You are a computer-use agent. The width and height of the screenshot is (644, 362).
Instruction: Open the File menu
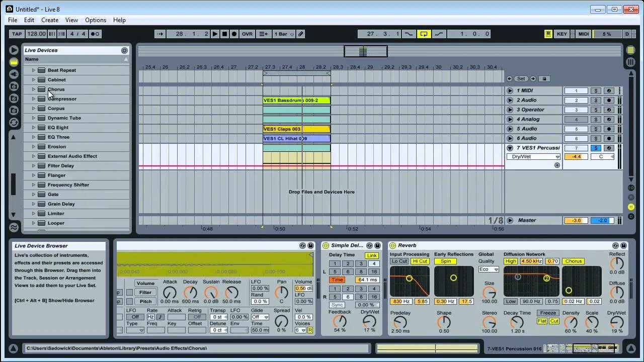pyautogui.click(x=13, y=20)
